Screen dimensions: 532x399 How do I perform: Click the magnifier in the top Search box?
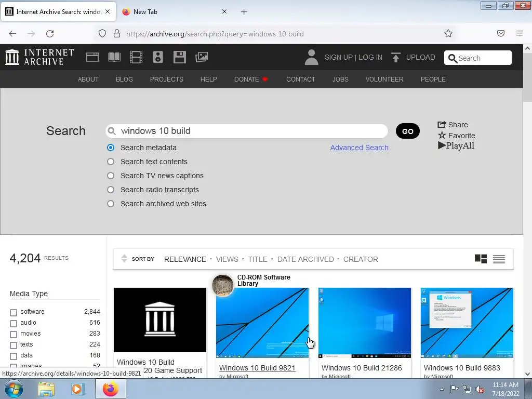tap(453, 58)
